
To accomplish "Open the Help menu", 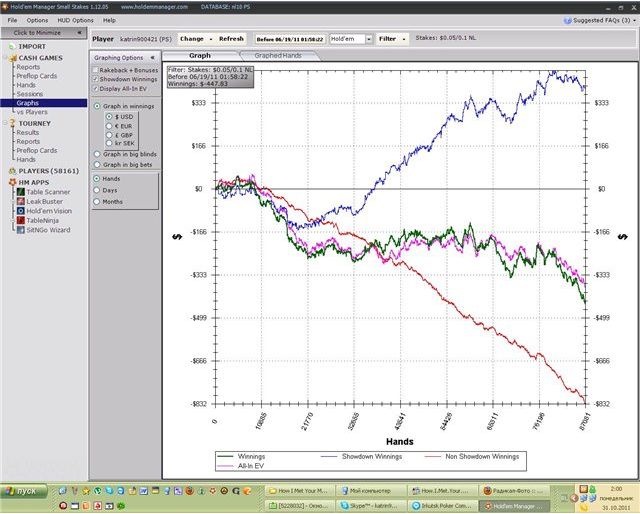I will pos(109,20).
